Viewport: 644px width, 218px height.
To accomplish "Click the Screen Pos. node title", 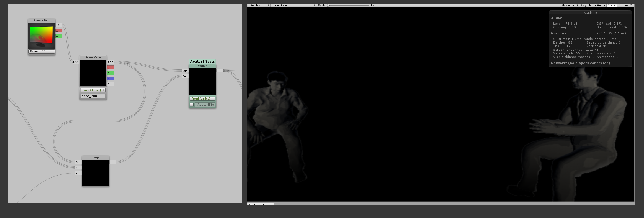I will pos(42,21).
